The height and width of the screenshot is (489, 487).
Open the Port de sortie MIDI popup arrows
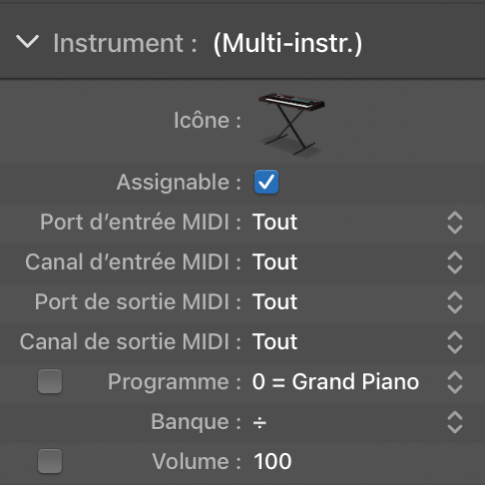[x=455, y=302]
